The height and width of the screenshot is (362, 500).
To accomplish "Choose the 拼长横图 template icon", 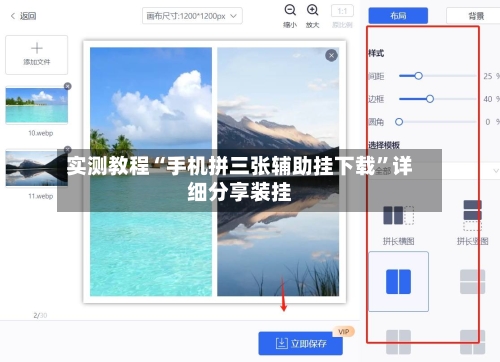I will [399, 215].
